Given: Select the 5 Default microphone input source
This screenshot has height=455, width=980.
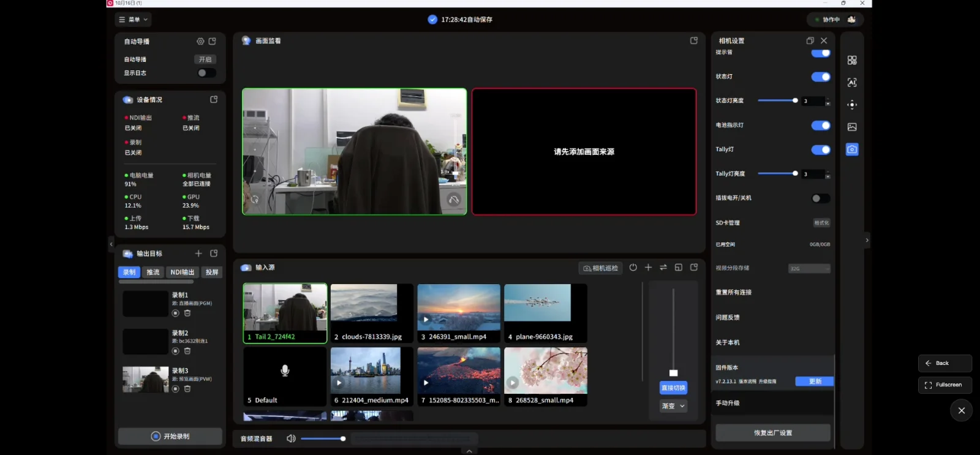Looking at the screenshot, I should [x=285, y=377].
